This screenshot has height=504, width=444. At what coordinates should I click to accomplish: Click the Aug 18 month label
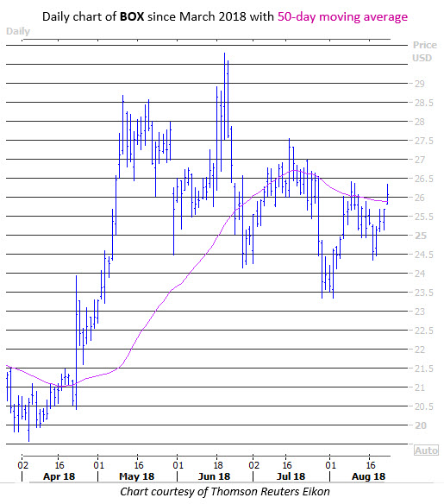[368, 476]
